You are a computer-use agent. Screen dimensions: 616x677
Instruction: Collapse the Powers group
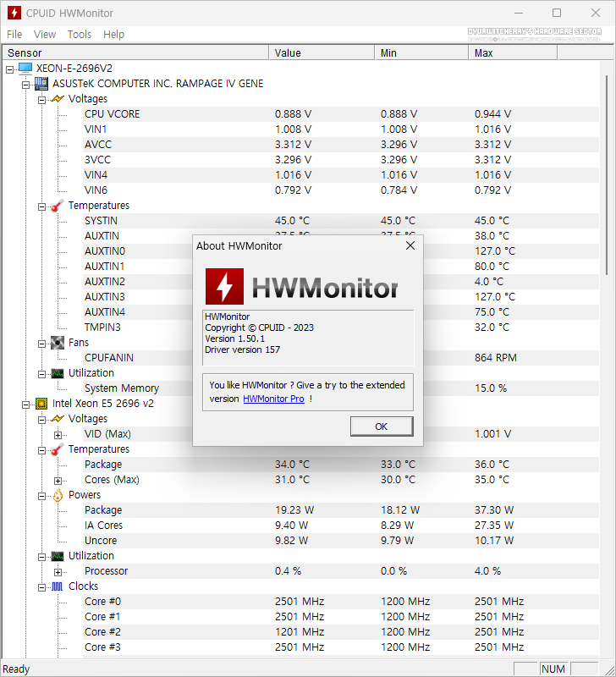(x=41, y=496)
